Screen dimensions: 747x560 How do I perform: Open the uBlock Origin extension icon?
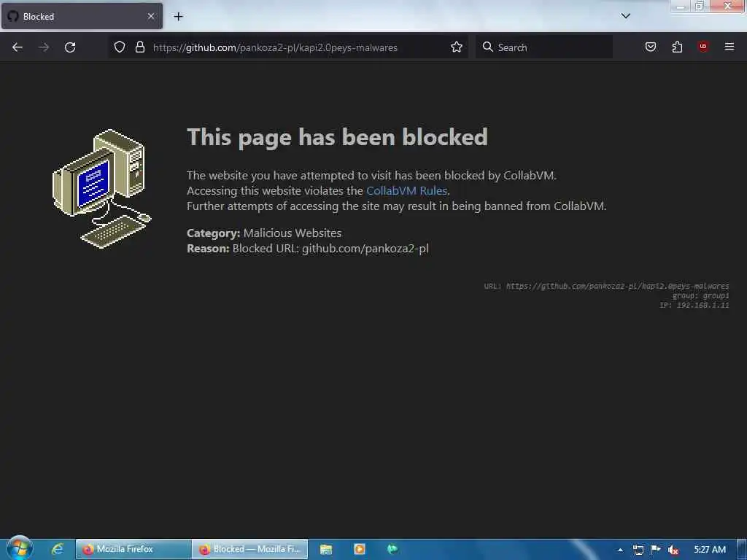(703, 47)
